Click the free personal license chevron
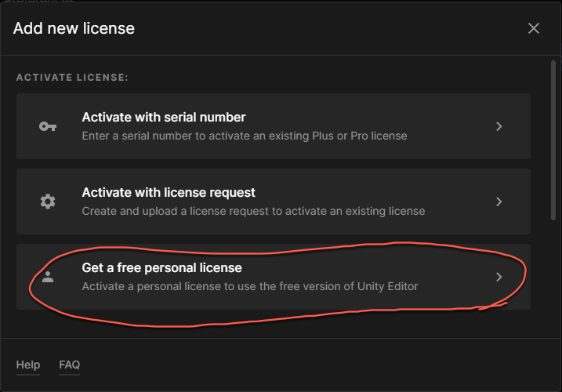562x392 pixels. click(x=499, y=277)
